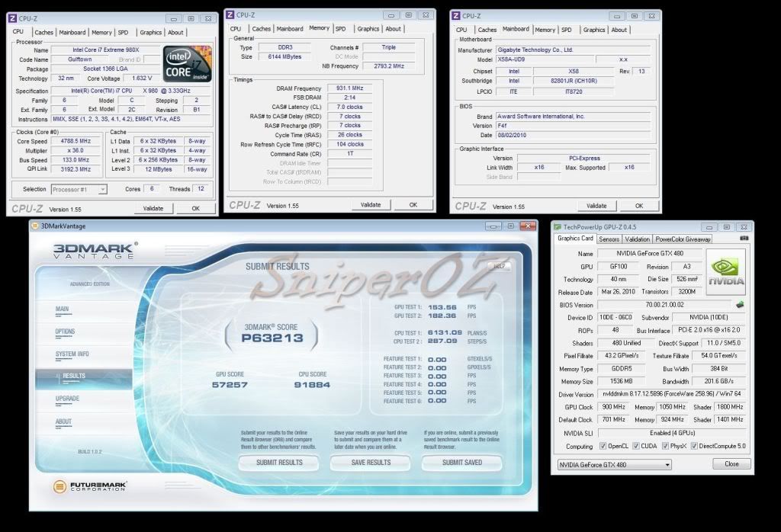The height and width of the screenshot is (532, 781).
Task: Click the GPU-Z screenshot camera icon
Action: (744, 239)
